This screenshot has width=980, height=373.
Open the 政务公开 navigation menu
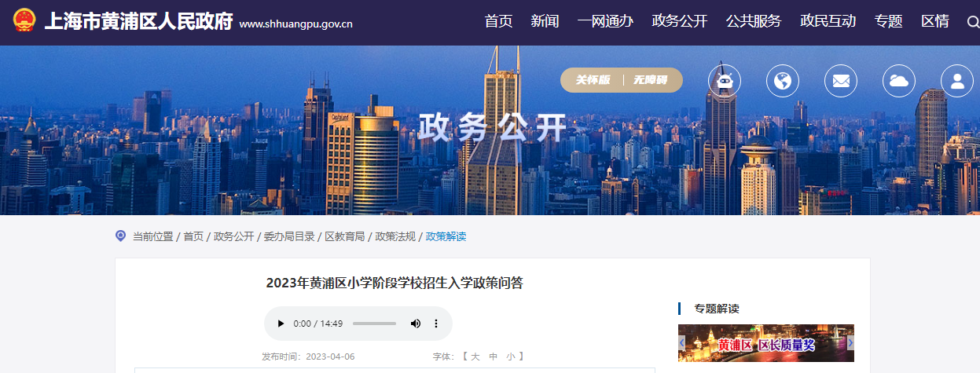680,21
